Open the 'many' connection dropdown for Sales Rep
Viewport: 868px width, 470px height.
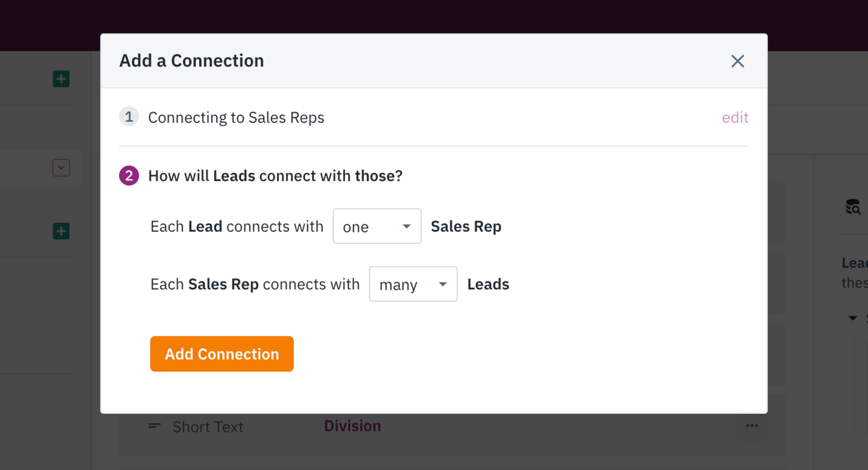tap(413, 284)
